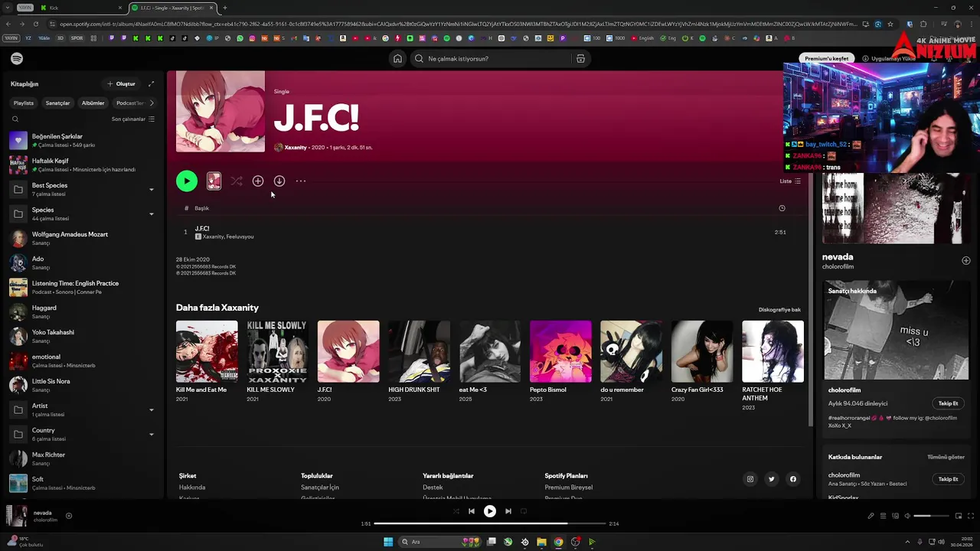Click bottom bar play/pause button
The height and width of the screenshot is (551, 980).
tap(490, 511)
